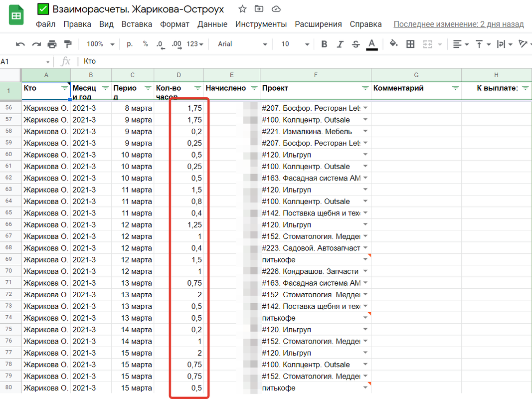
Task: Open font size 10 dropdown
Action: tap(295, 44)
